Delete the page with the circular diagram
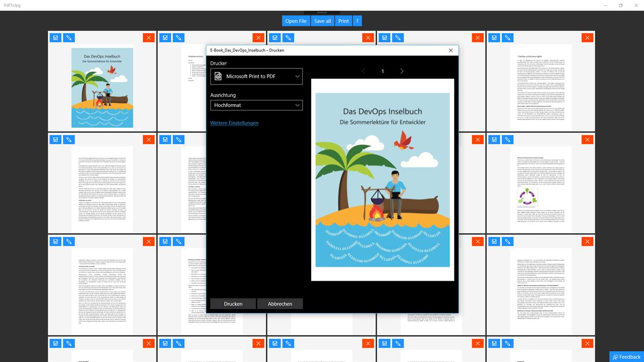The height and width of the screenshot is (362, 644). click(588, 140)
